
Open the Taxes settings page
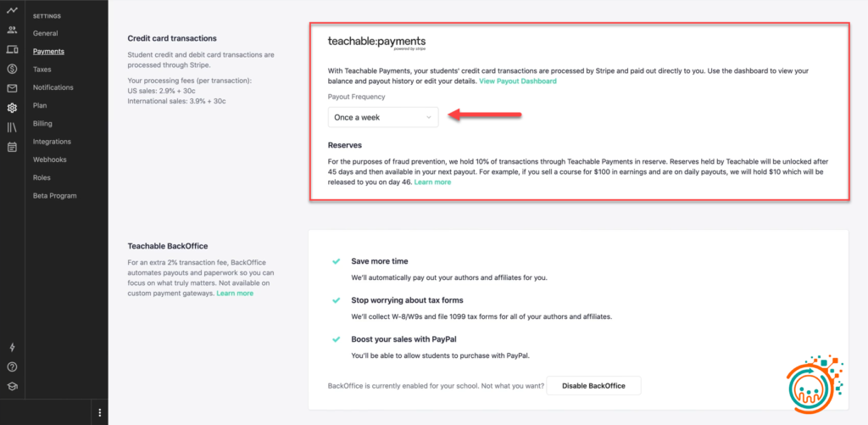click(x=42, y=70)
